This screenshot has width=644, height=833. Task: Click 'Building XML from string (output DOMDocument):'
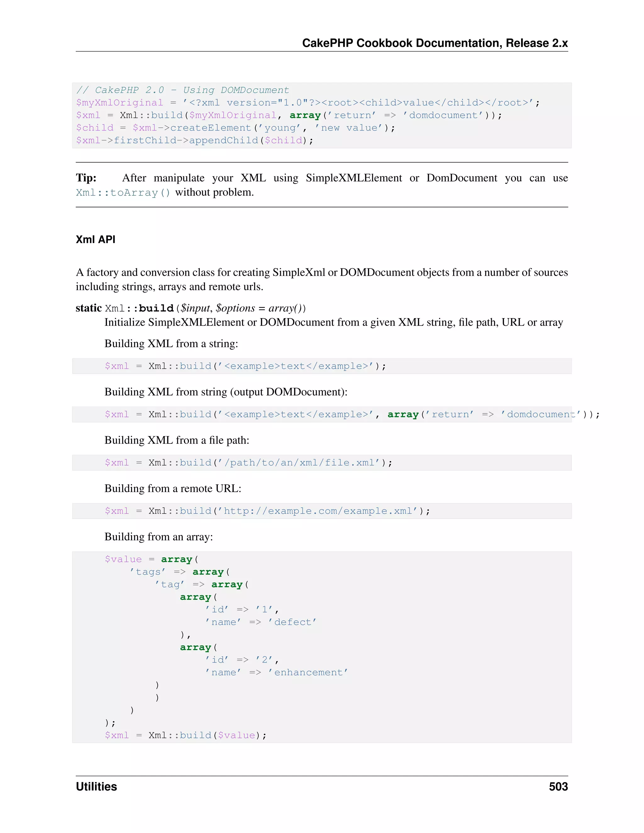226,392
